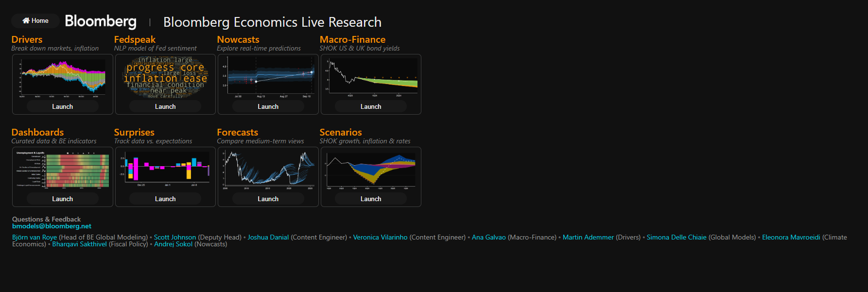Open the Fedspeak heading link
Screen dimensions: 868x292
[135, 39]
